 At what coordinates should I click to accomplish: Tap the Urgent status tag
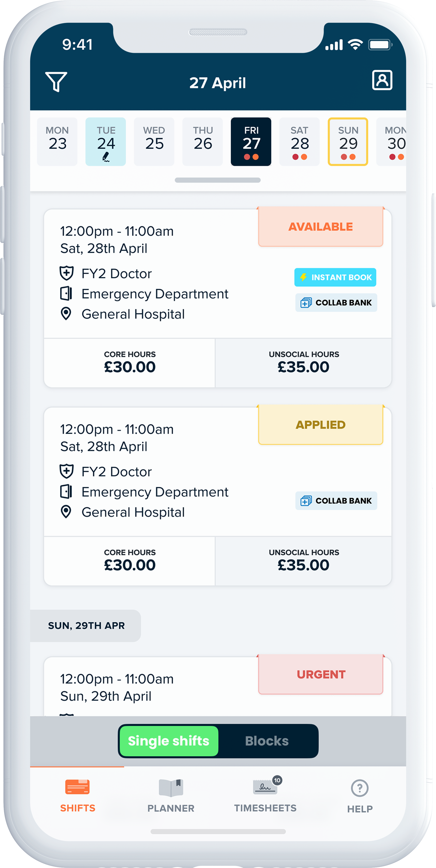tap(320, 674)
